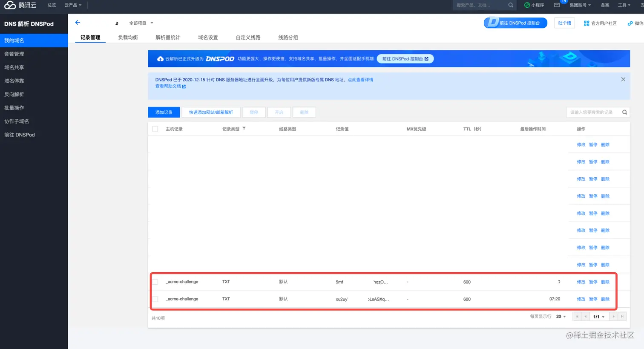Click 修改 in the xu2uy record row

tap(581, 299)
